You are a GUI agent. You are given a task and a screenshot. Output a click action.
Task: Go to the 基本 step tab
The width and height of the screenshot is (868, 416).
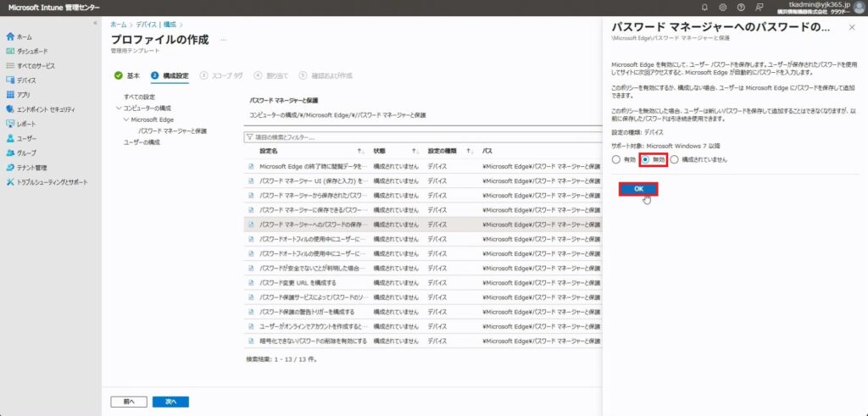pyautogui.click(x=127, y=75)
